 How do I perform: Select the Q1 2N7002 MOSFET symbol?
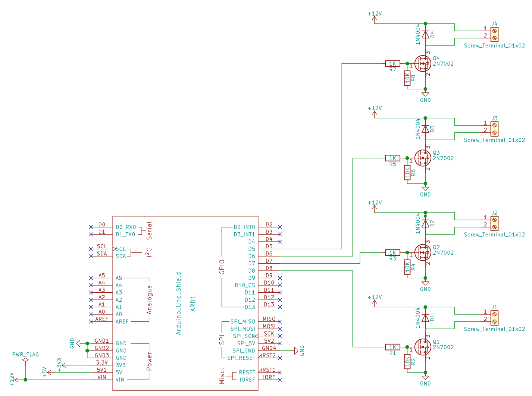pyautogui.click(x=423, y=347)
